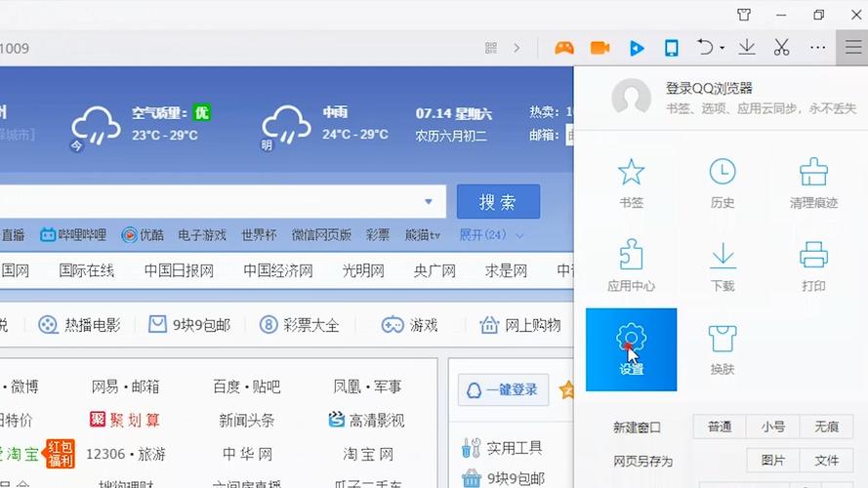Image resolution: width=868 pixels, height=488 pixels.
Task: Open 哔哩哔哩 link
Action: (73, 235)
